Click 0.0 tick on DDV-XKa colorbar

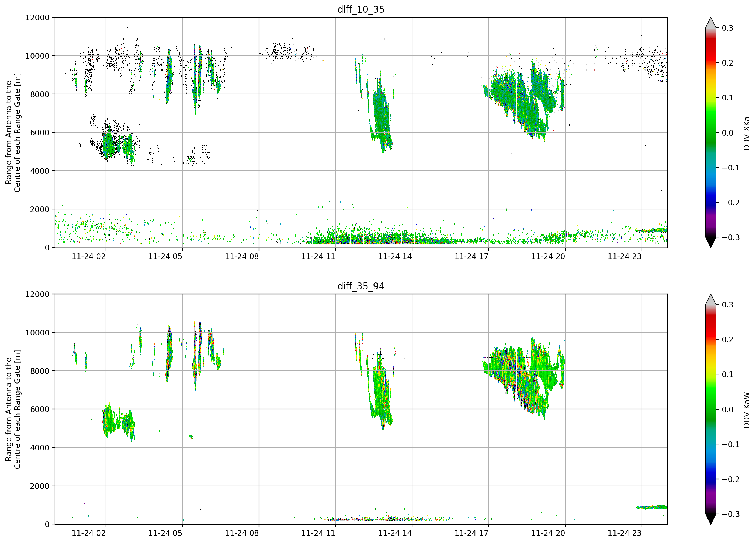(x=728, y=133)
